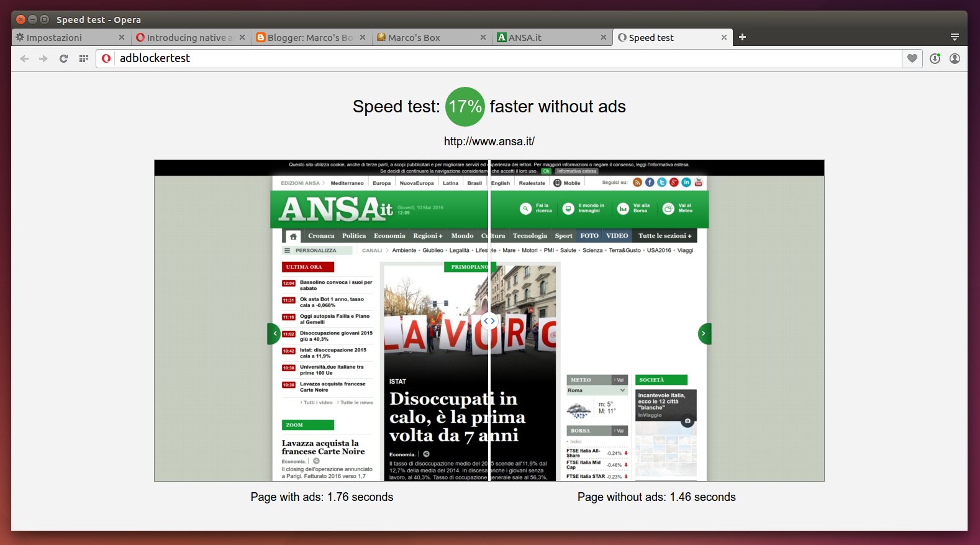Open the tab menu icon at far right
The height and width of the screenshot is (545, 980).
(955, 37)
